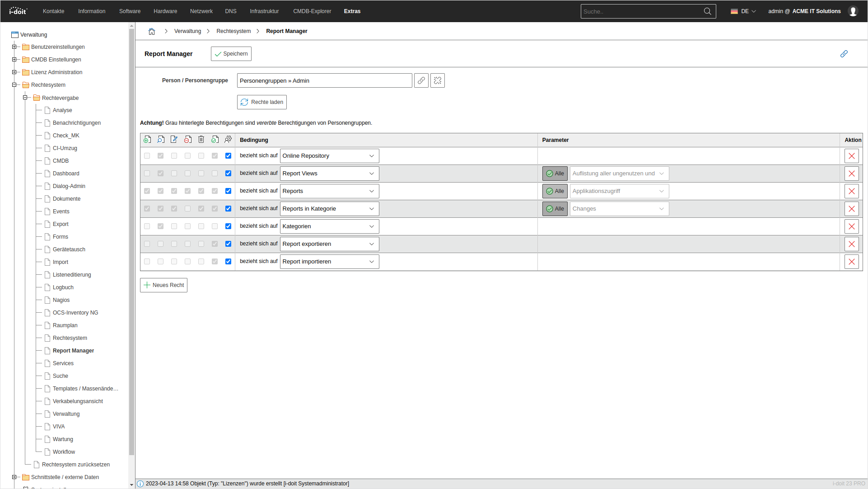Image resolution: width=868 pixels, height=489 pixels.
Task: Click the Speichern button
Action: pos(231,54)
